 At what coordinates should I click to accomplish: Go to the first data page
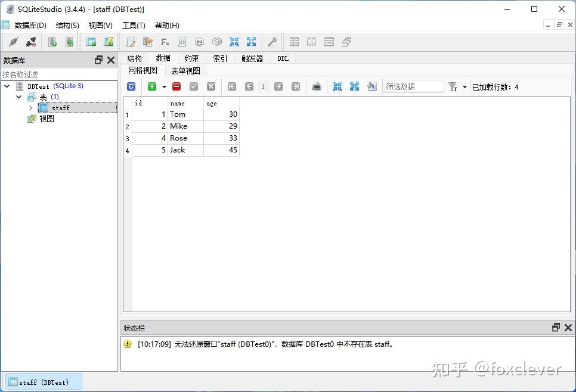point(232,86)
